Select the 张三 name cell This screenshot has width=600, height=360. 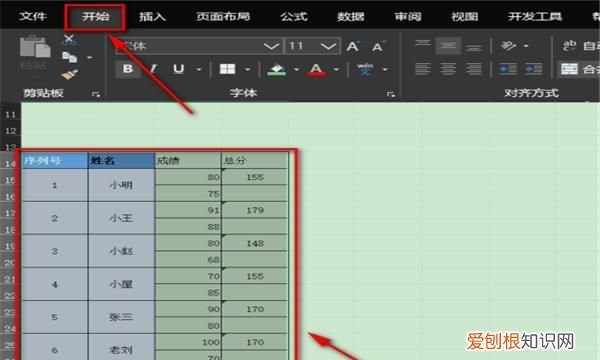pos(121,317)
